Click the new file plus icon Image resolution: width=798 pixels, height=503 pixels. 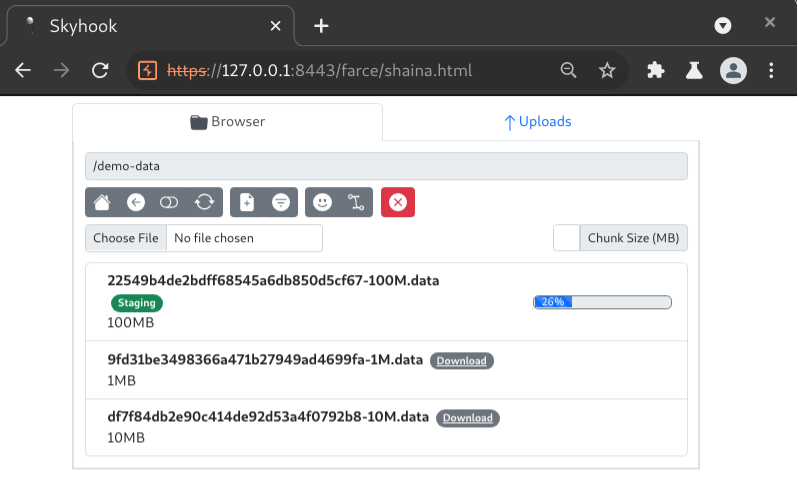[247, 202]
